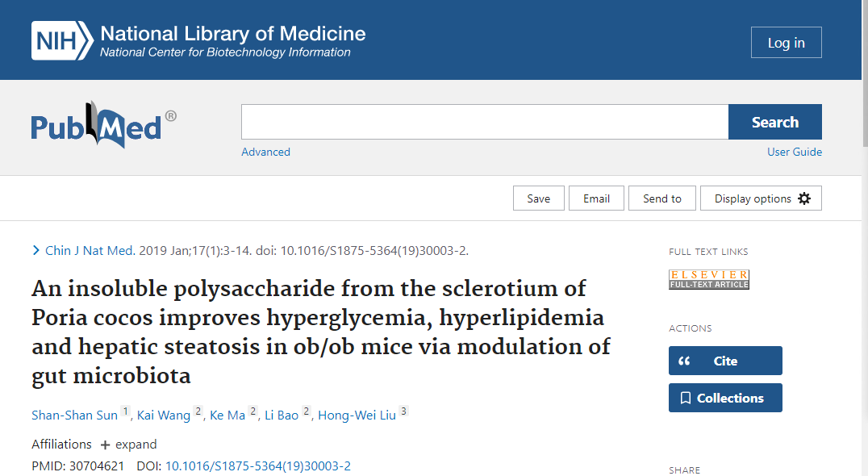Click the blue Search button
The width and height of the screenshot is (868, 476).
pos(775,122)
